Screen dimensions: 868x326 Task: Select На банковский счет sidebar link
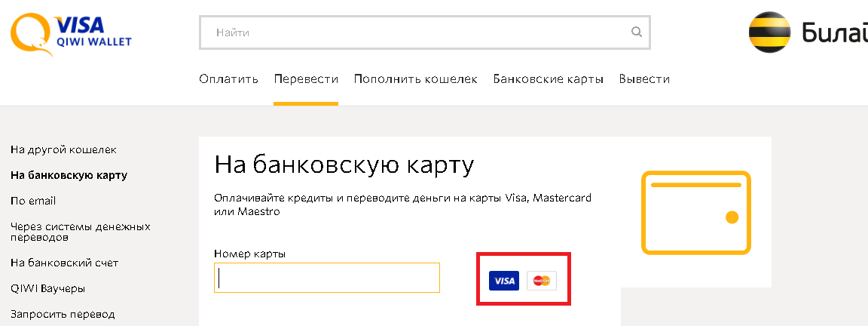pyautogui.click(x=64, y=263)
